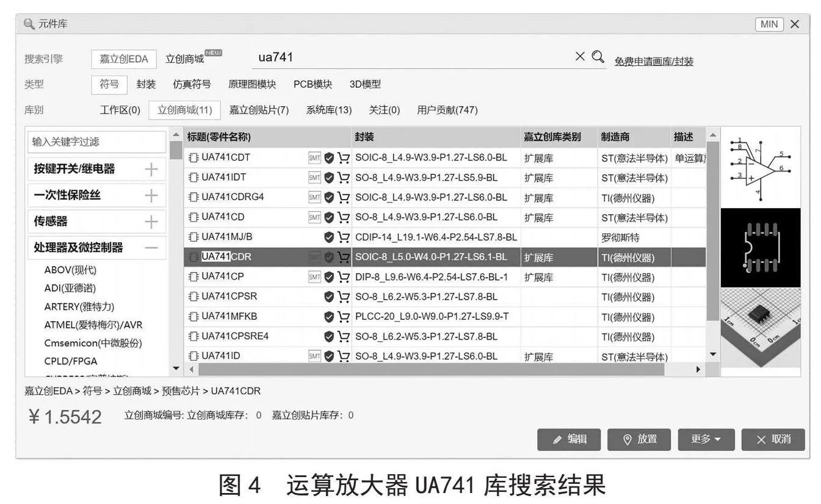Image resolution: width=821 pixels, height=504 pixels.
Task: Click the SMT badge in the UA741CP row
Action: click(314, 277)
